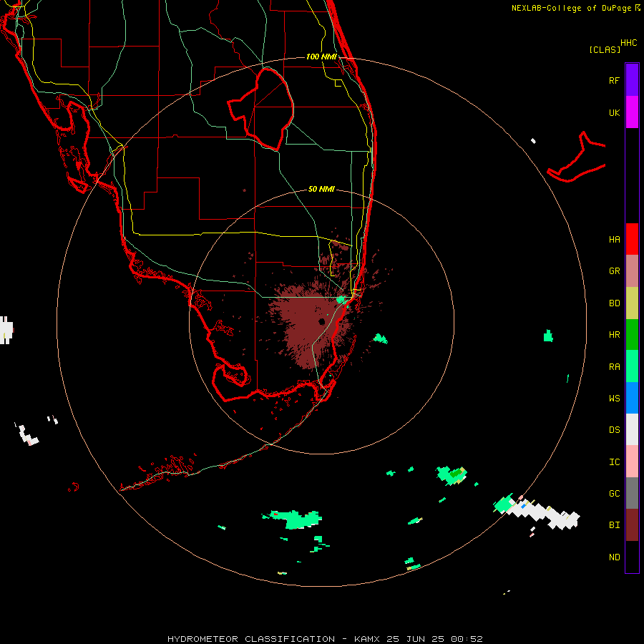Click the IC legend label
This screenshot has height=644, width=644.
[614, 462]
